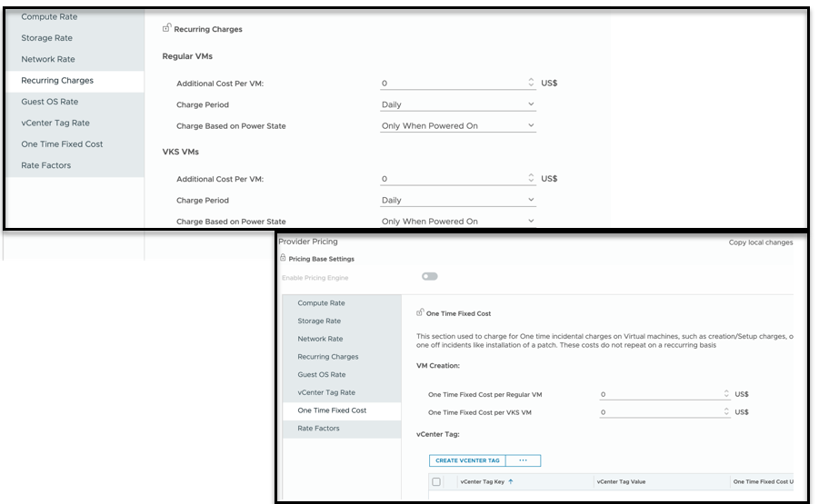Open Charge Period dropdown for VKS VMs
The height and width of the screenshot is (504, 819).
[x=457, y=200]
